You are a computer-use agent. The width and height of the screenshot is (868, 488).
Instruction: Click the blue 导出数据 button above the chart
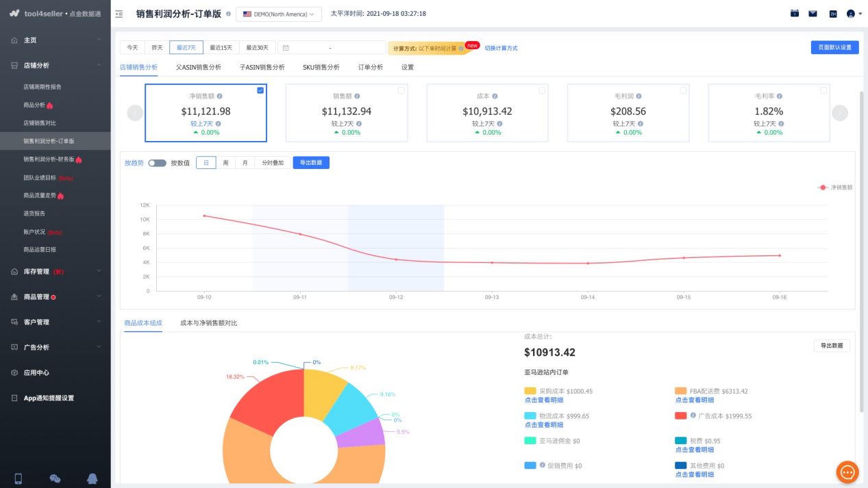(311, 163)
